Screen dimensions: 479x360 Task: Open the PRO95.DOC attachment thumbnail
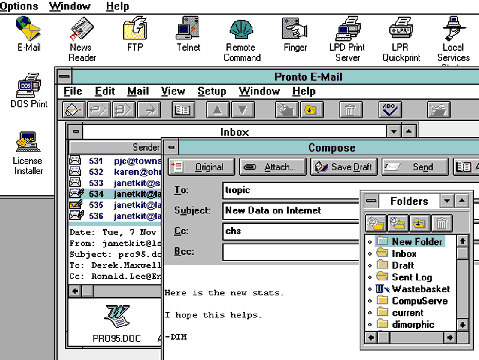(116, 323)
